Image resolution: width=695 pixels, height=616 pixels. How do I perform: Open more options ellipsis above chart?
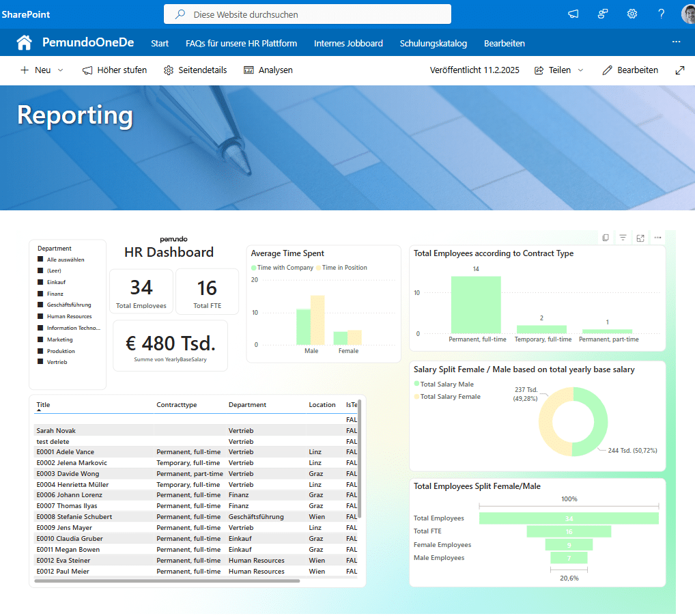(657, 238)
